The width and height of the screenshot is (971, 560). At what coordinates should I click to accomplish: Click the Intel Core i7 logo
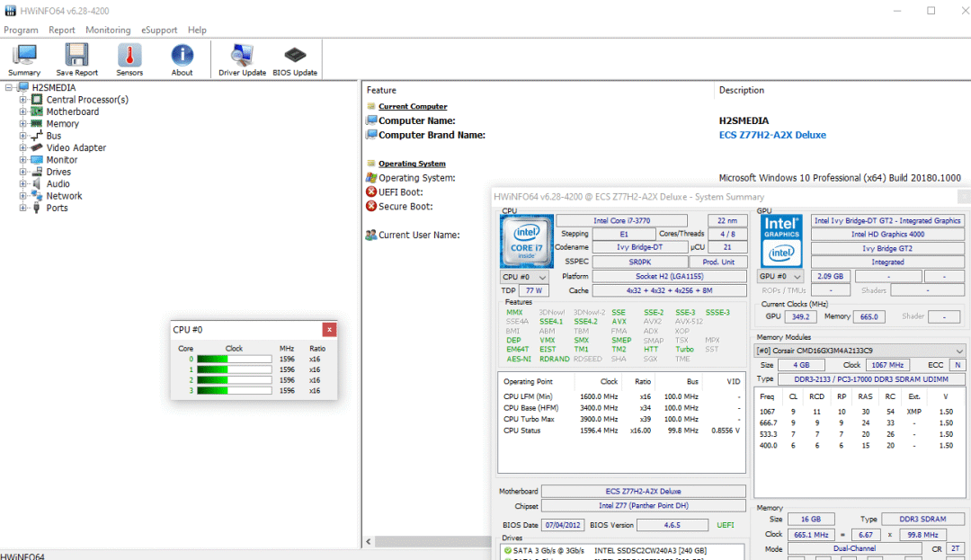tap(526, 241)
